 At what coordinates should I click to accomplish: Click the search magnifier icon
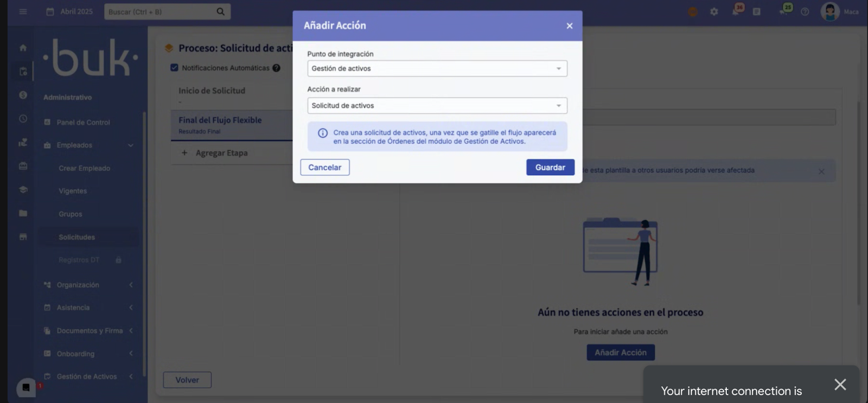coord(220,11)
